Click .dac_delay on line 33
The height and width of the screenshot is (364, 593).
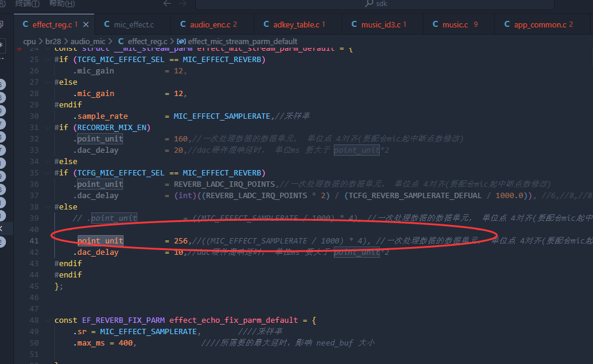point(96,150)
